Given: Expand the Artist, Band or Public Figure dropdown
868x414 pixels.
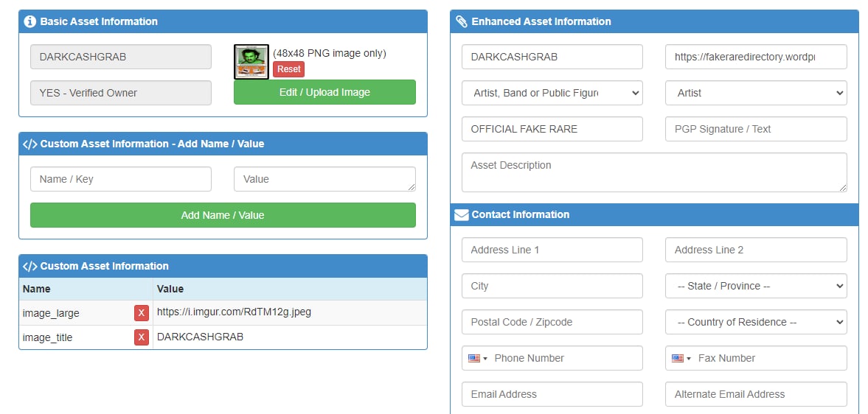Looking at the screenshot, I should point(552,93).
